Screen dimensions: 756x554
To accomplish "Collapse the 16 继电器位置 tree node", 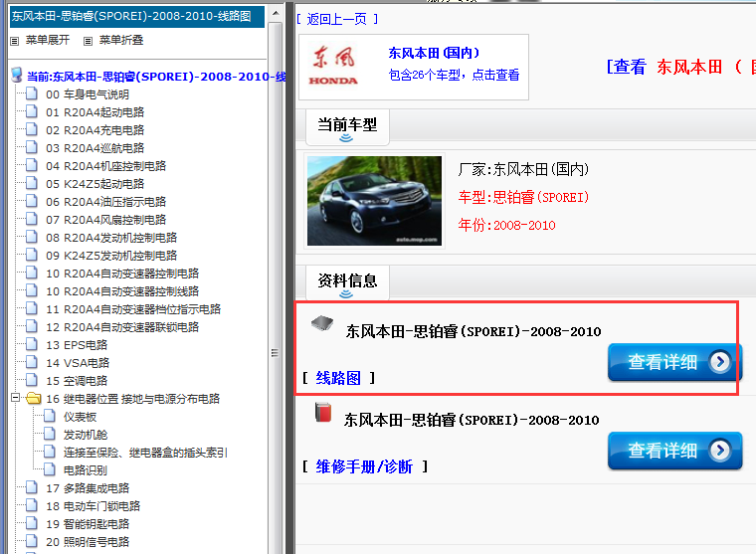I will pos(16,398).
